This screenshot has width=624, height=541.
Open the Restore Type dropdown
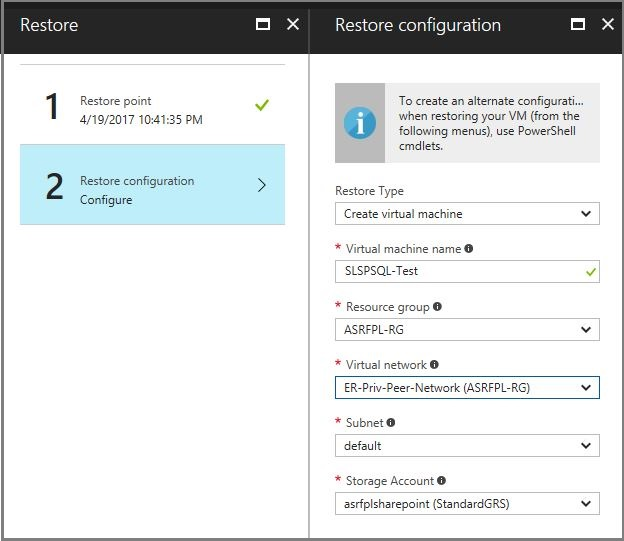pyautogui.click(x=467, y=213)
